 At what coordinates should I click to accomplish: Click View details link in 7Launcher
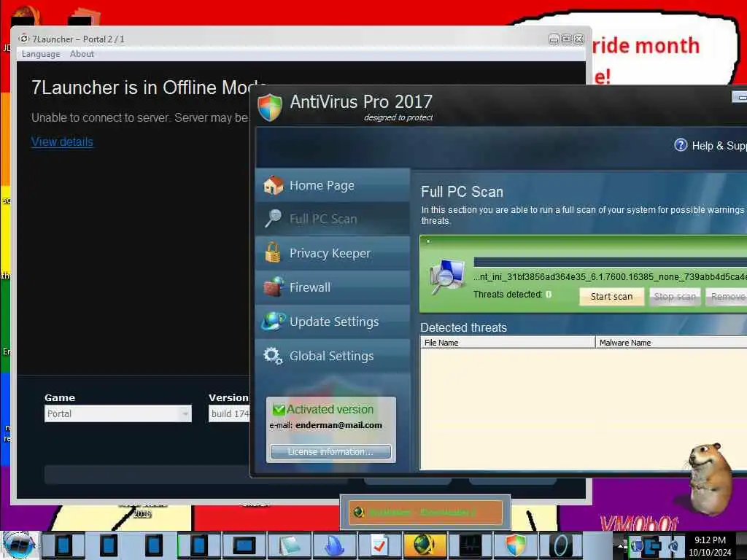point(62,142)
